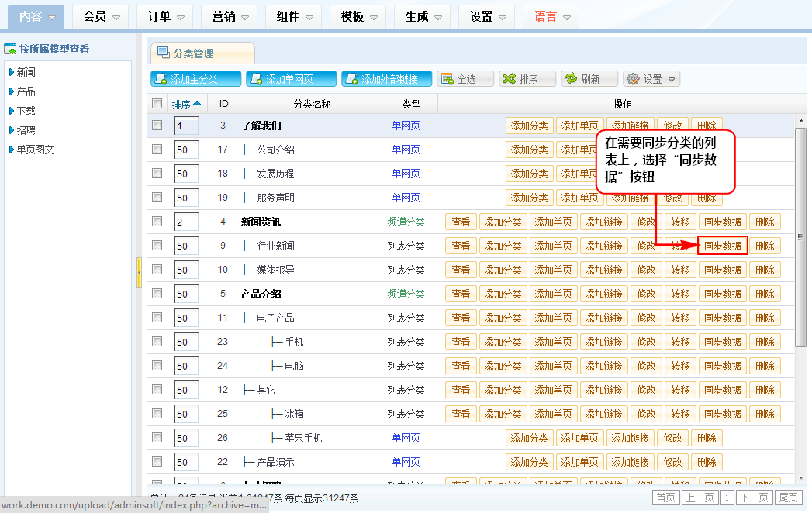Toggle the header select-all checkbox

coord(157,104)
